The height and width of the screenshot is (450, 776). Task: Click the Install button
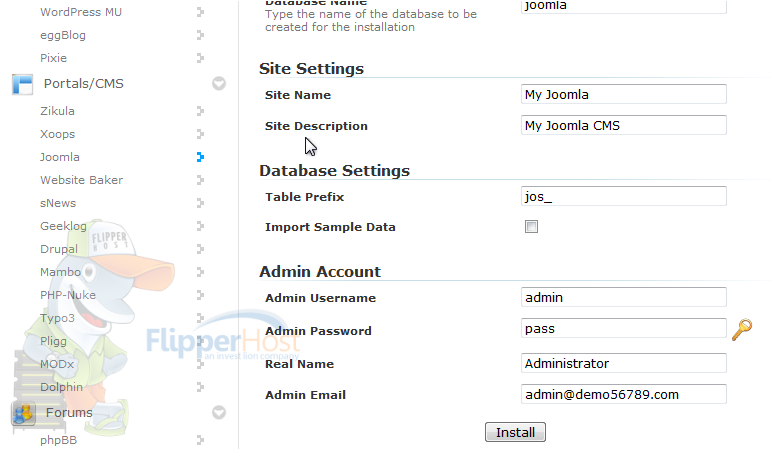515,432
